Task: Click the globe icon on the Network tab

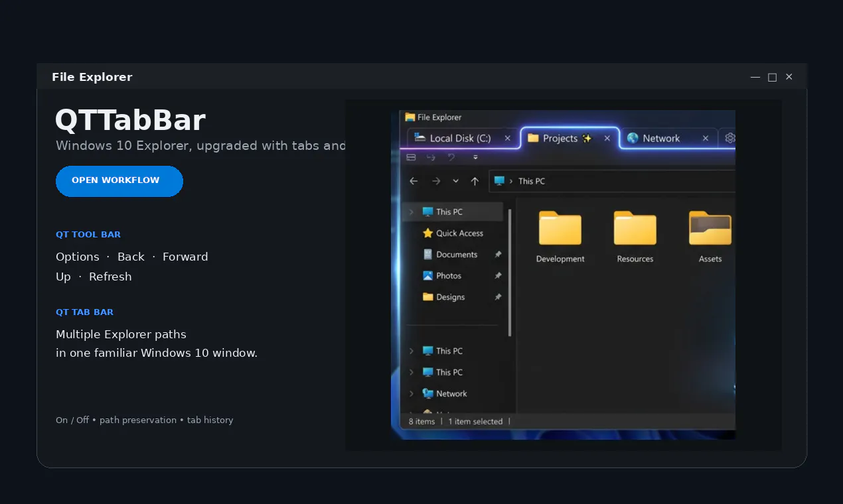Action: click(x=633, y=138)
